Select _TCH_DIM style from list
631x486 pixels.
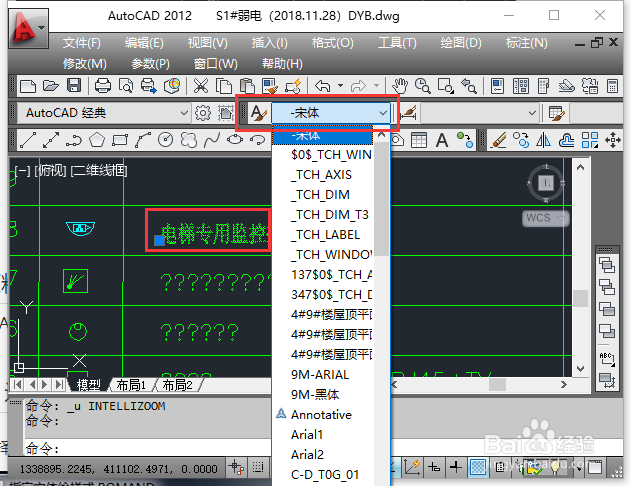click(321, 195)
